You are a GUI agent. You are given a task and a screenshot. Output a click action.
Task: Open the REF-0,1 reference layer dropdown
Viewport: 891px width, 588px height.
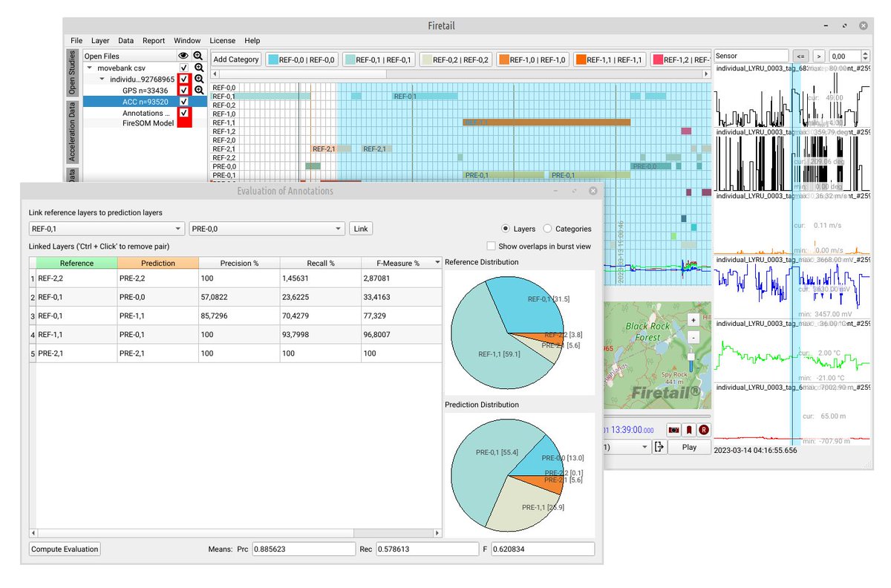(106, 229)
